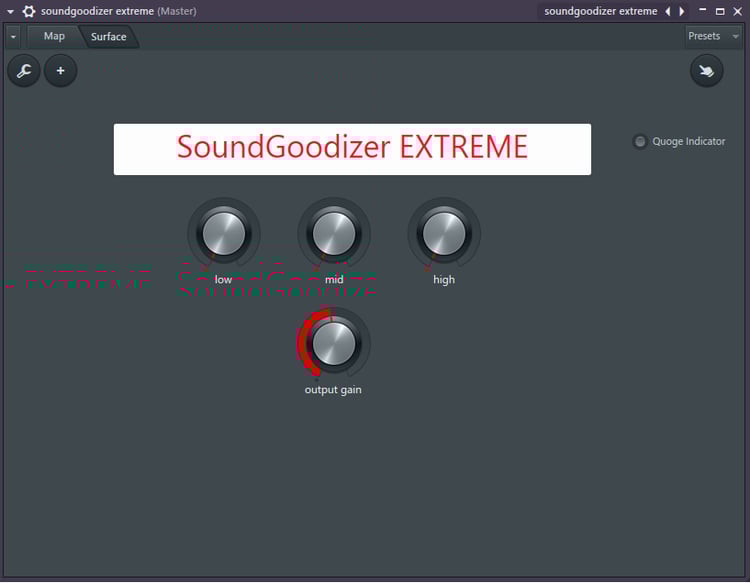Click the output gain knob
Screen dimensions: 750x583
pyautogui.click(x=334, y=343)
